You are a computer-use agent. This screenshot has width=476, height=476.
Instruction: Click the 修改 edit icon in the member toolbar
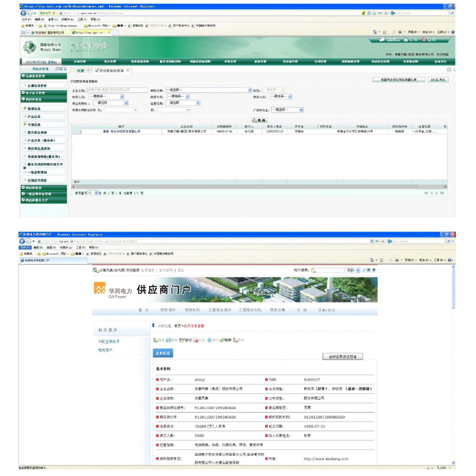point(185,340)
